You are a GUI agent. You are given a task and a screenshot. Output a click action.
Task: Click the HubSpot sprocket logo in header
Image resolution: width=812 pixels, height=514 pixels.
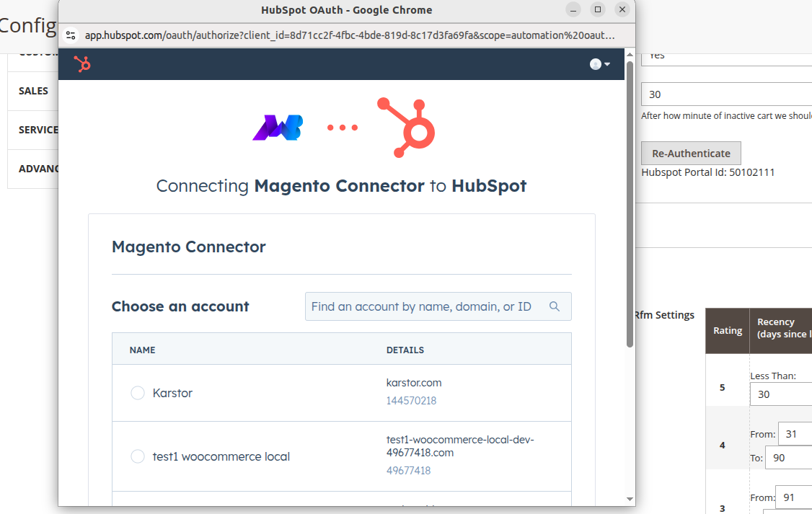pos(82,64)
